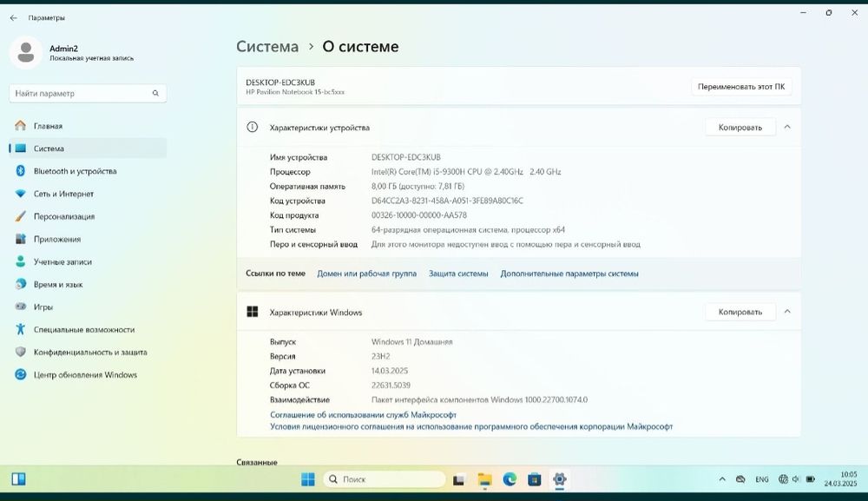Click the Учетные записи person icon
The height and width of the screenshot is (501, 868).
(21, 261)
